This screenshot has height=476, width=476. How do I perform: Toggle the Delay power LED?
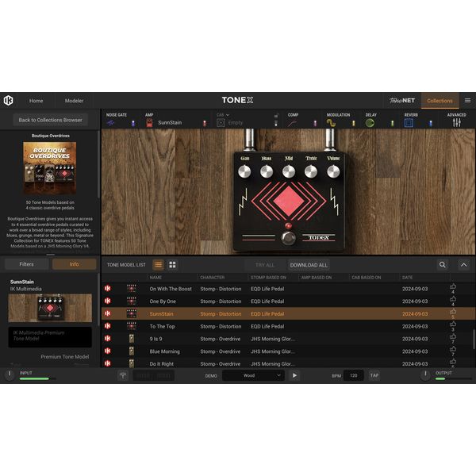click(392, 123)
